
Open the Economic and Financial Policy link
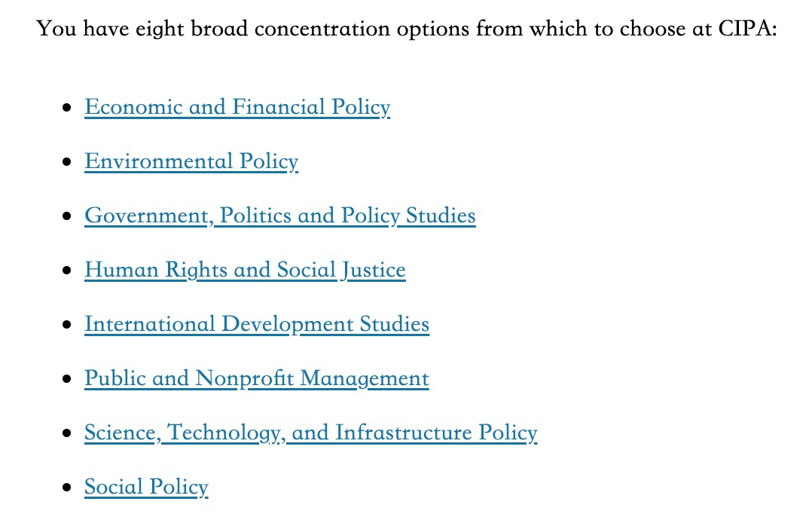tap(237, 107)
